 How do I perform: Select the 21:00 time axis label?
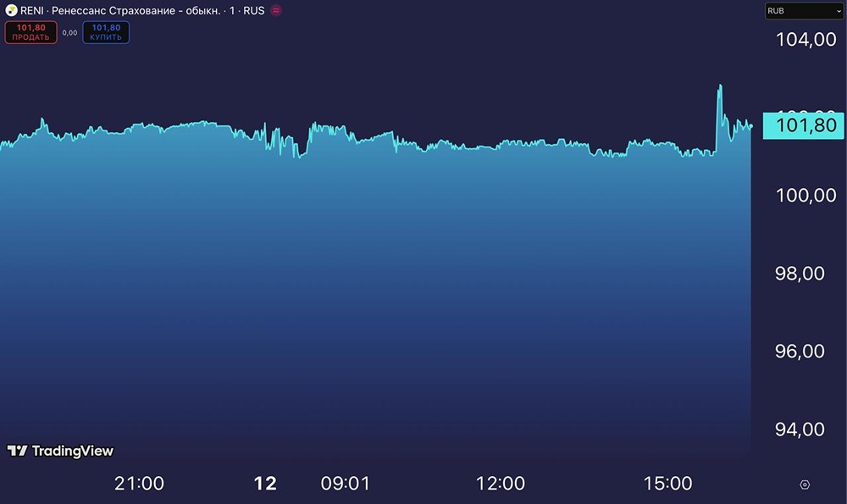click(139, 484)
